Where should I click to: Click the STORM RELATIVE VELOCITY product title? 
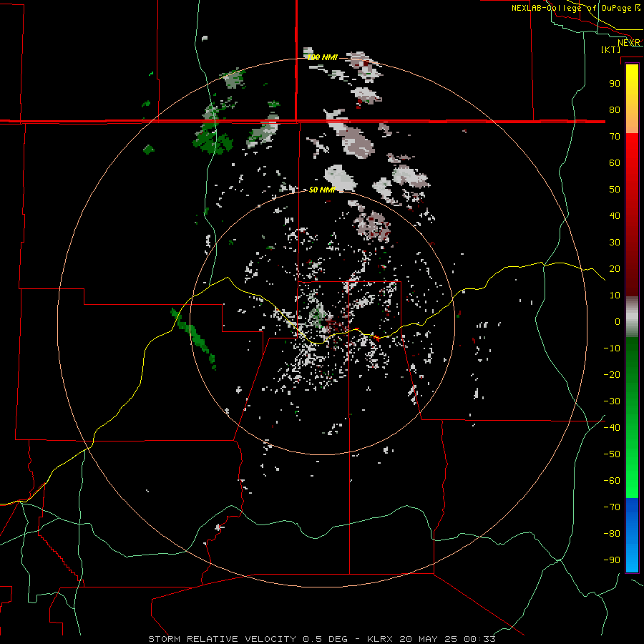click(x=222, y=639)
